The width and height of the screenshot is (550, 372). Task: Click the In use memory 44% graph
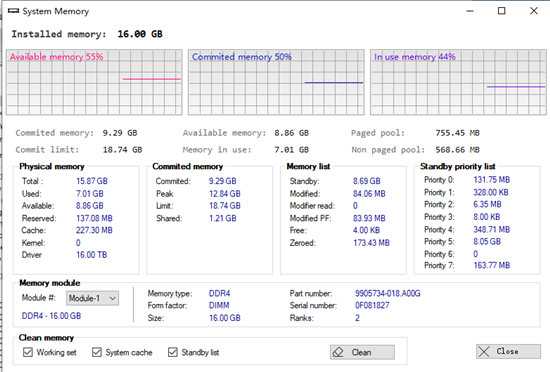point(458,82)
